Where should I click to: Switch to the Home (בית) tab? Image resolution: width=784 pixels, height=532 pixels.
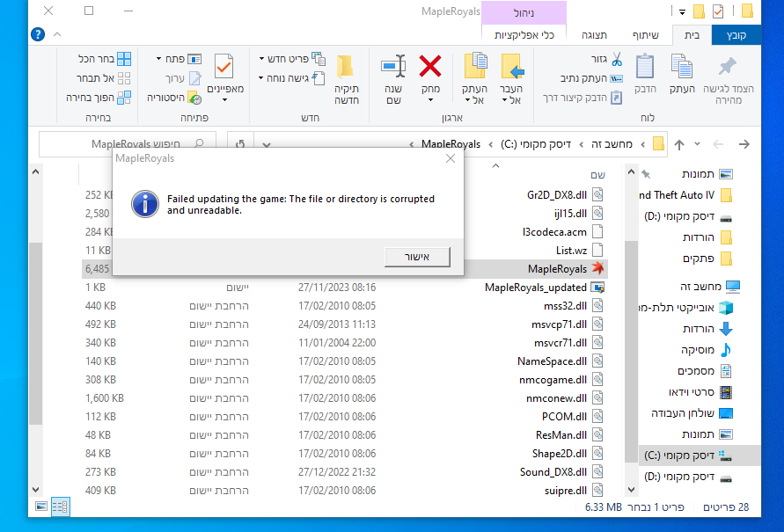point(692,35)
